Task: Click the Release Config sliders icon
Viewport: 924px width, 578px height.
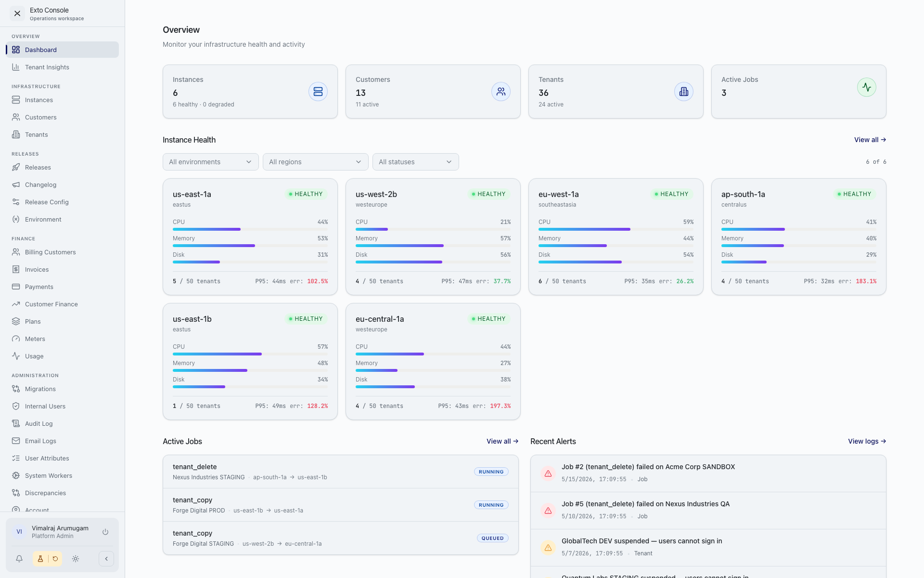Action: (x=16, y=202)
